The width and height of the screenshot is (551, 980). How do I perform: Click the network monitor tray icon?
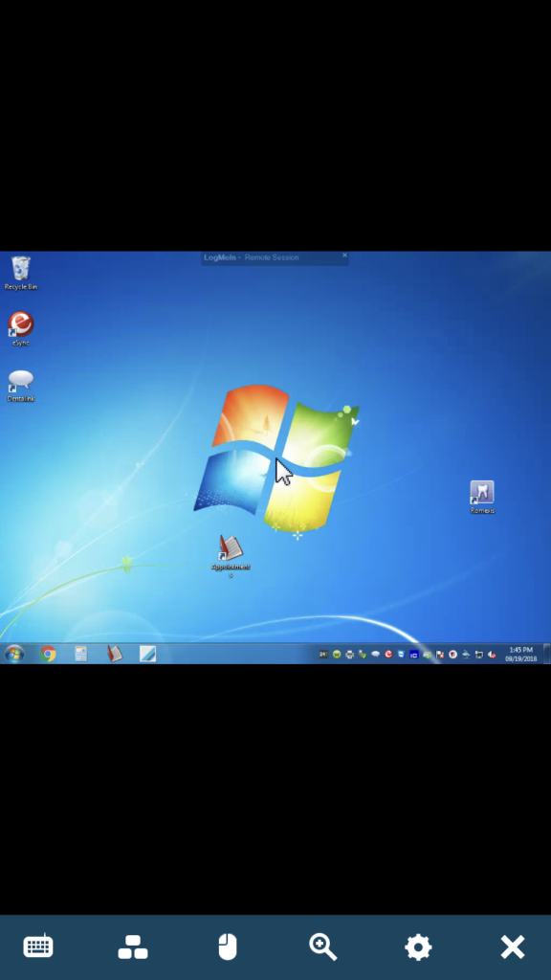click(479, 655)
